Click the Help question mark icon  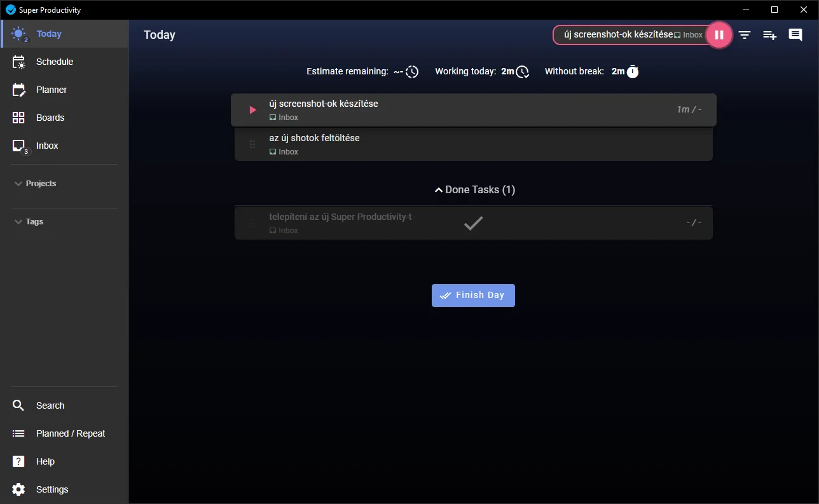click(18, 461)
